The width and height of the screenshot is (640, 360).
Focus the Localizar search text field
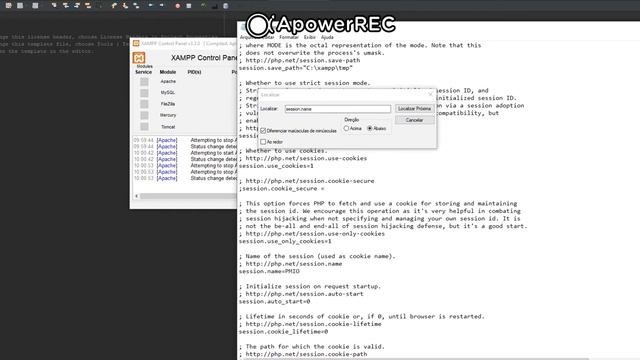(x=338, y=109)
